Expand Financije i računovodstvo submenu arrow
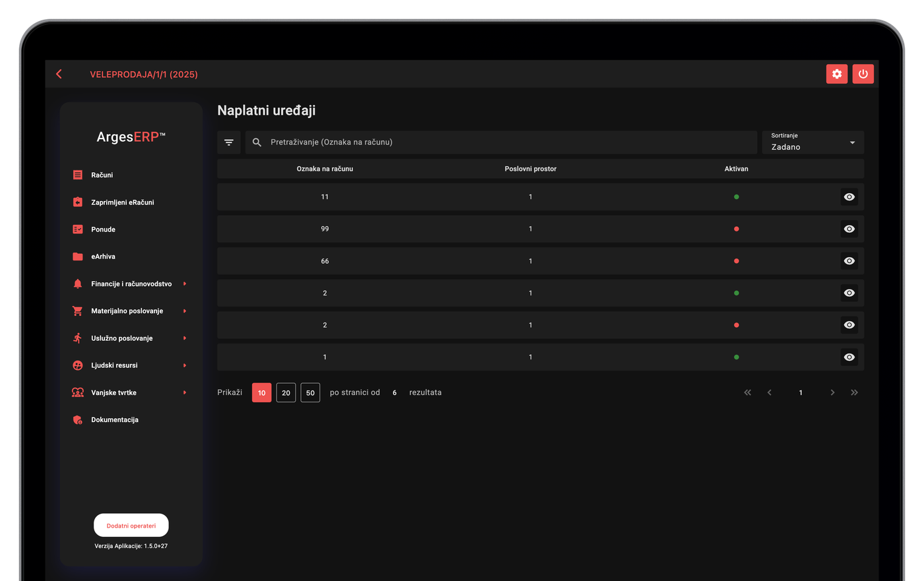Screen dimensions: 924x581 click(185, 284)
